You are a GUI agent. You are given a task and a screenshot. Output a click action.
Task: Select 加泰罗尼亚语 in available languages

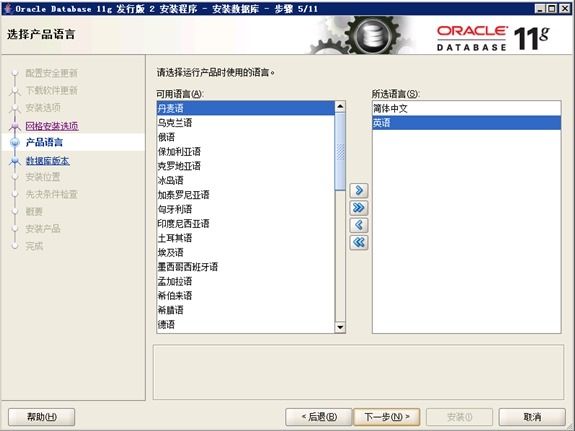click(246, 195)
